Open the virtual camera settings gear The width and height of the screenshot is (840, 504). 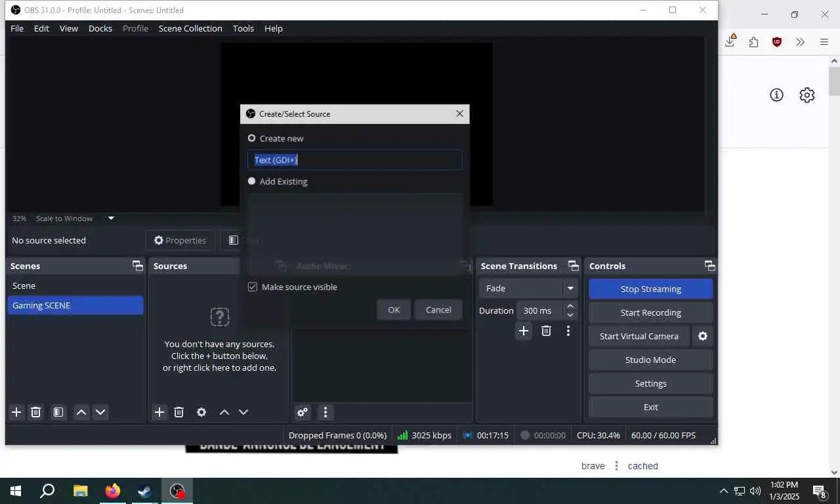[x=703, y=336]
